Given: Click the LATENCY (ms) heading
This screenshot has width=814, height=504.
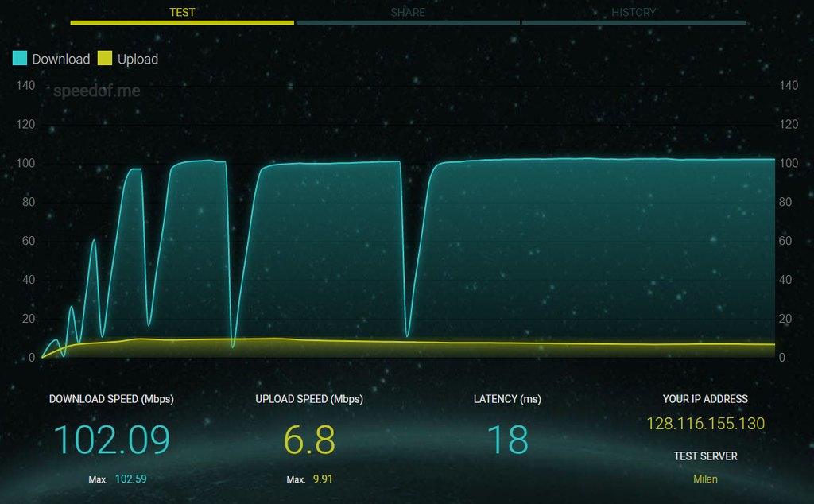Looking at the screenshot, I should [x=507, y=399].
